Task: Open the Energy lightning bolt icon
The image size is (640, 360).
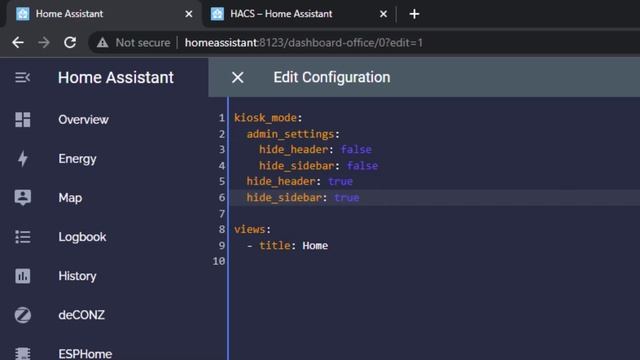Action: click(23, 159)
